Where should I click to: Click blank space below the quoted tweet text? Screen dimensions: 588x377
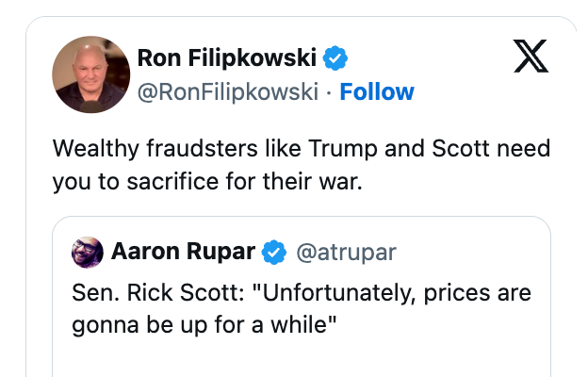pyautogui.click(x=302, y=360)
